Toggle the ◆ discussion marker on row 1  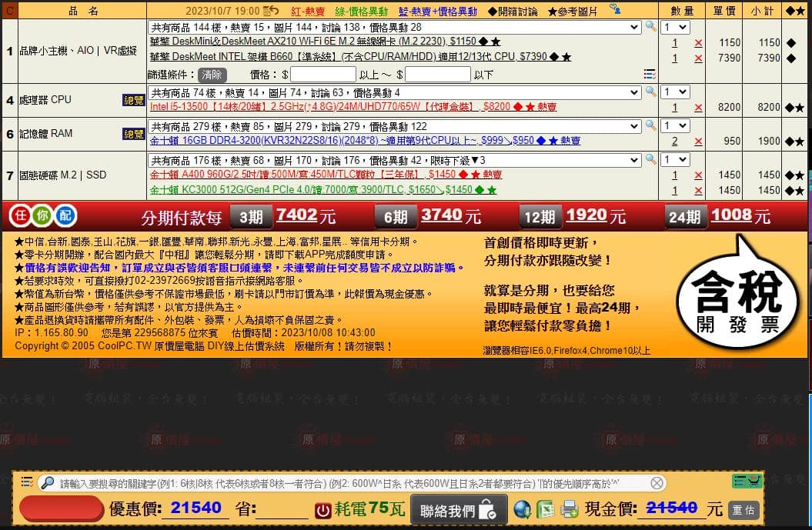(x=791, y=44)
